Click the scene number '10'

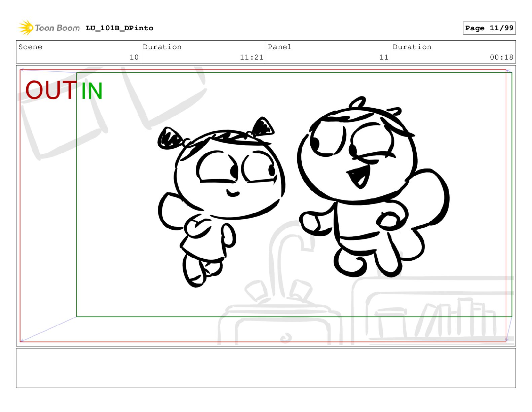[134, 57]
